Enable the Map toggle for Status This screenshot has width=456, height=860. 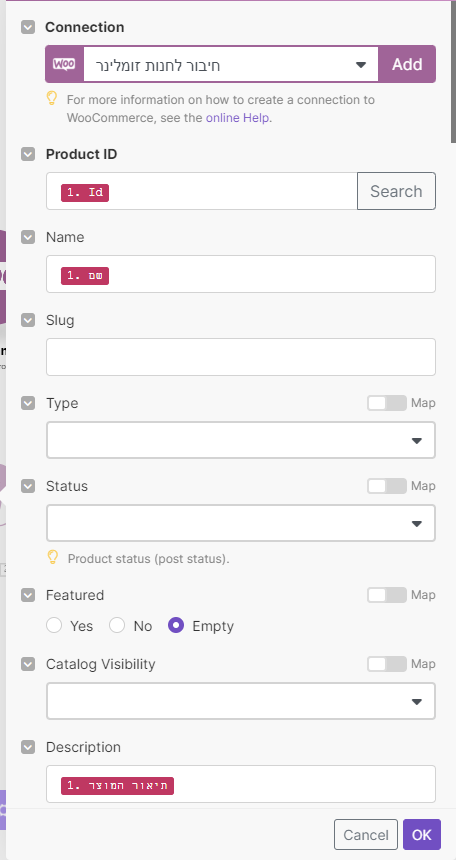tap(387, 486)
